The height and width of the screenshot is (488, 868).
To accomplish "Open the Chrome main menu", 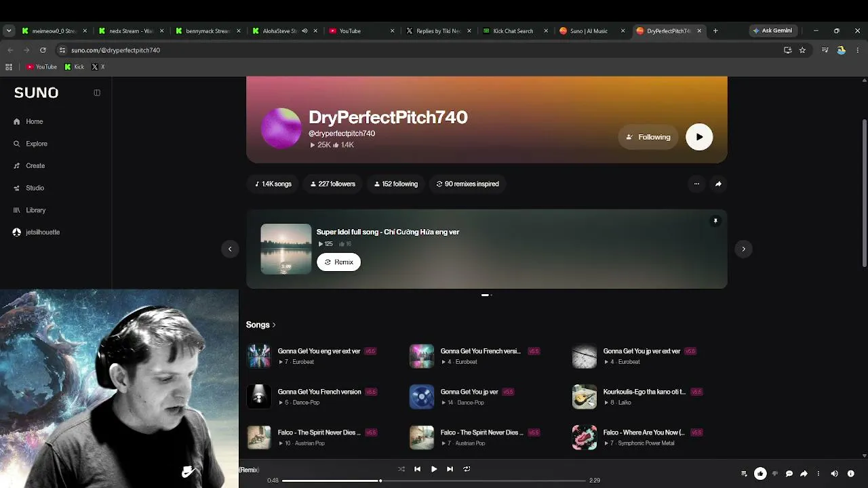I will [857, 50].
